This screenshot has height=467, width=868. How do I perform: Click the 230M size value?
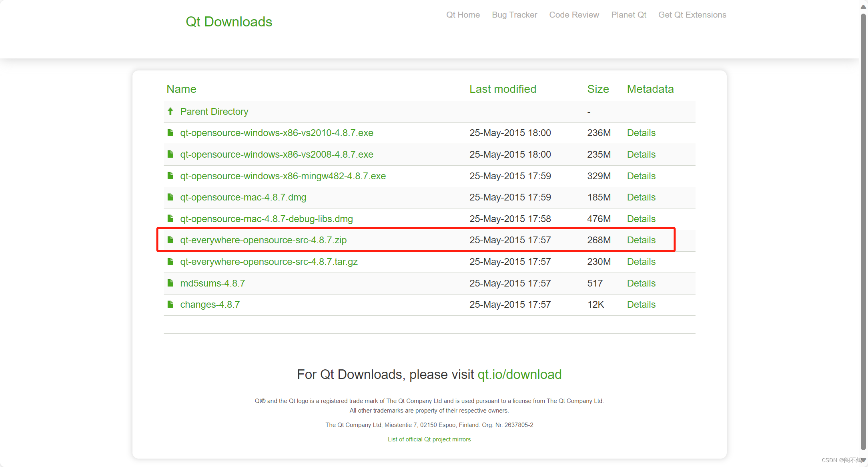[599, 262]
